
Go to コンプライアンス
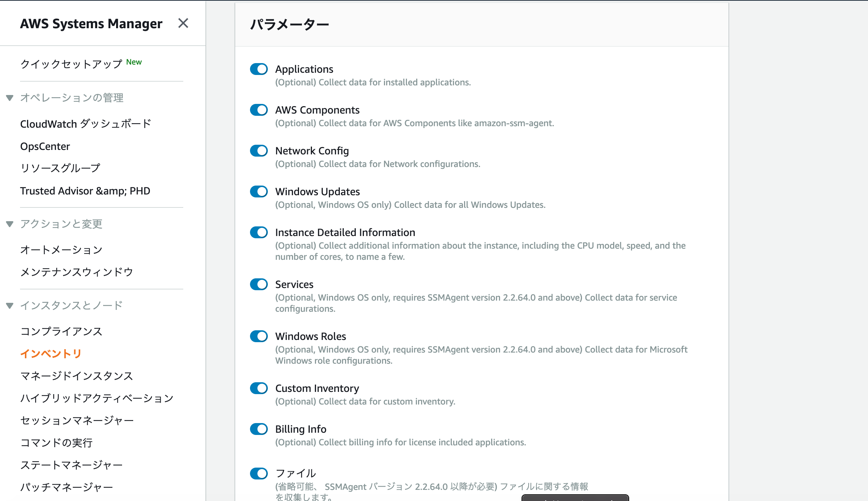pyautogui.click(x=61, y=331)
